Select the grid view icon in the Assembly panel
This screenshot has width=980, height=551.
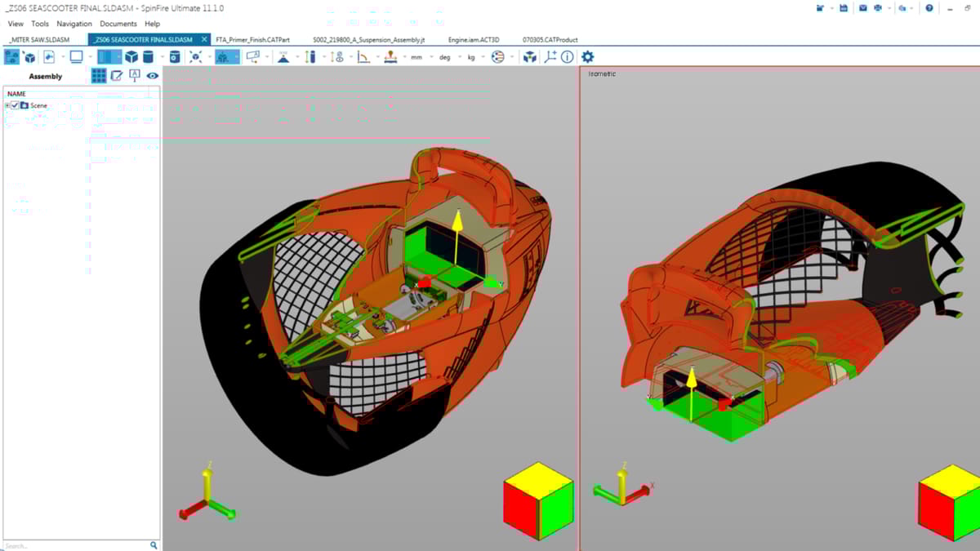[x=98, y=75]
